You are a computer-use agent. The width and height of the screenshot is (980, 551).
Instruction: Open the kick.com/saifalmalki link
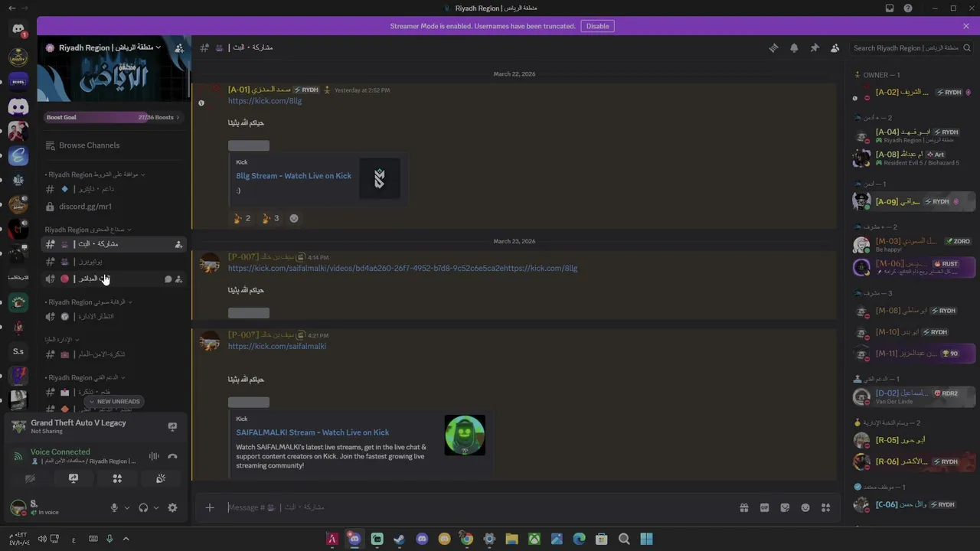coord(276,346)
